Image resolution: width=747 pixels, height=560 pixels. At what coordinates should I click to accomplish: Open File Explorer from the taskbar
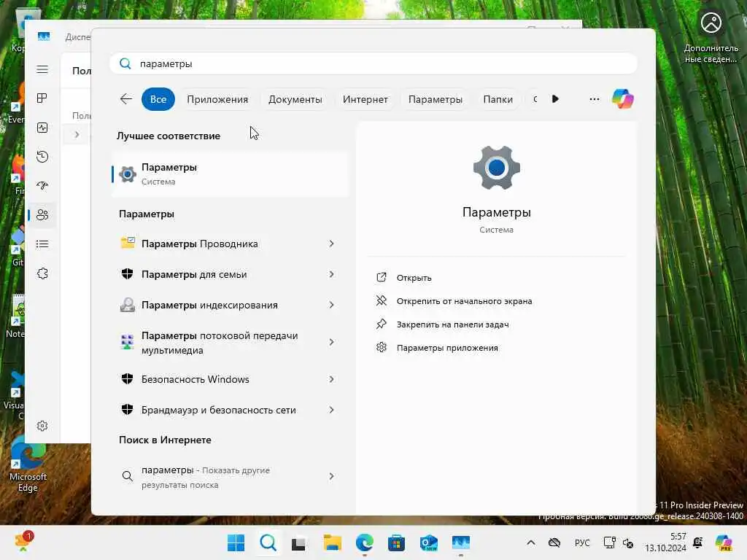tap(332, 542)
